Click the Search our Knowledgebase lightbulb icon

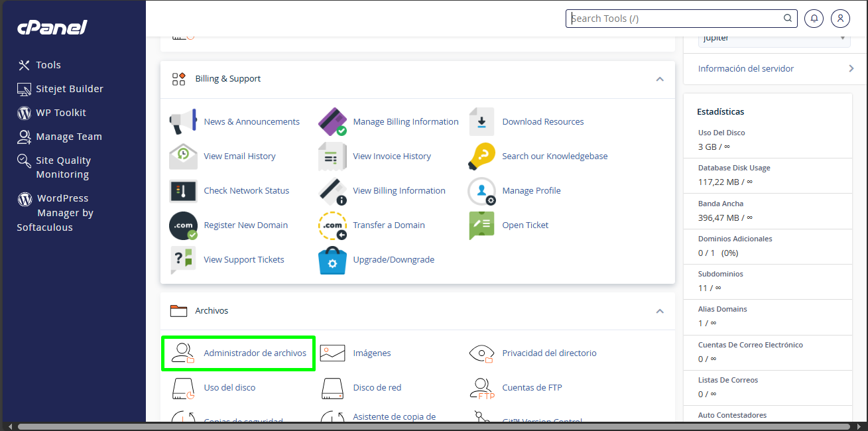(x=481, y=156)
